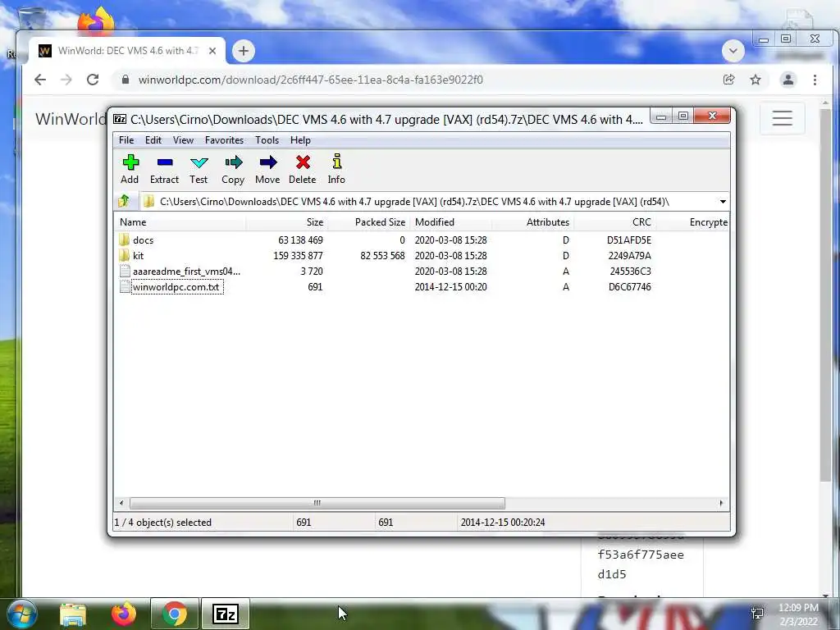Open a new Chrome tab
The width and height of the screenshot is (840, 630).
[x=243, y=51]
